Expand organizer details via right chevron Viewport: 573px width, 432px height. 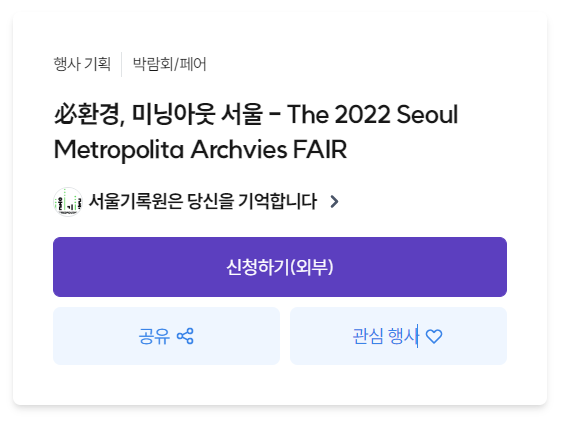click(334, 201)
